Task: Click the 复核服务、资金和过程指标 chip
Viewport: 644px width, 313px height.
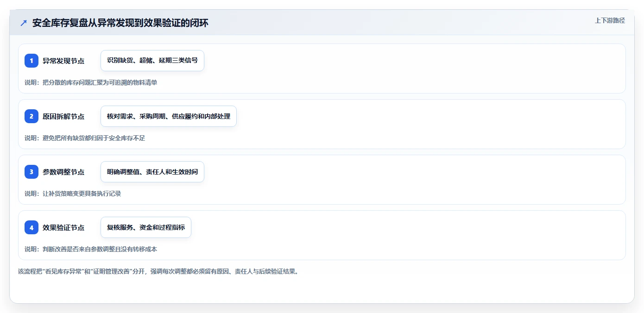Action: coord(146,227)
